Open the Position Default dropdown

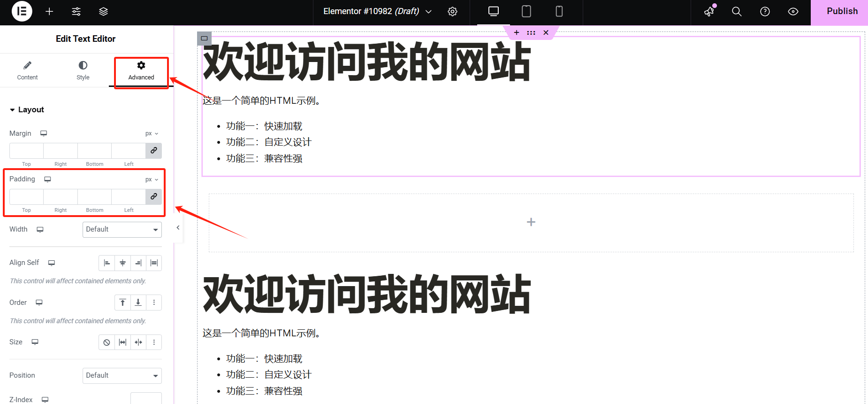point(122,375)
